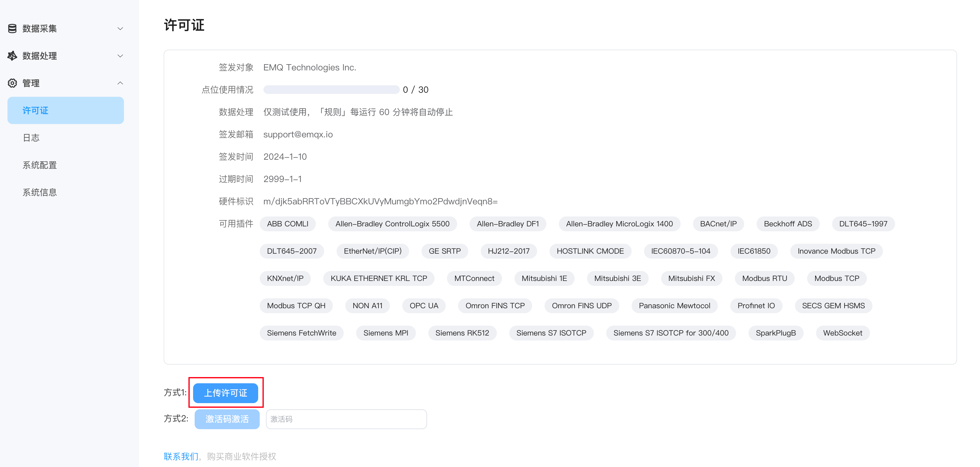Click the WebSocket plugin tag
This screenshot has width=980, height=467.
tap(842, 333)
